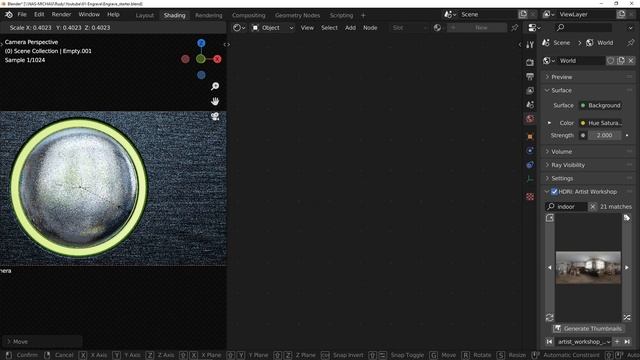This screenshot has height=360, width=640.
Task: Open the View Layer properties tab icon
Action: (530, 91)
